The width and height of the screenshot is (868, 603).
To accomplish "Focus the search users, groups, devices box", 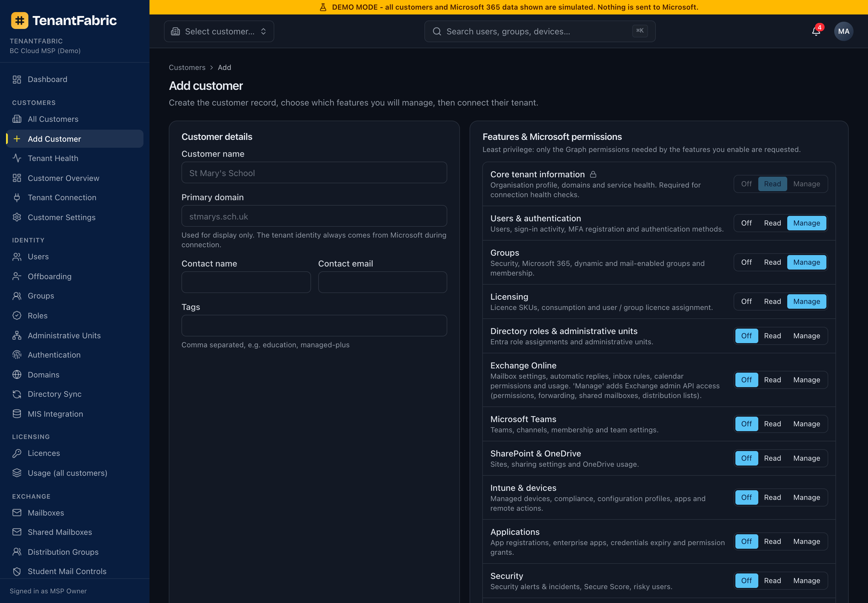I will pos(540,31).
